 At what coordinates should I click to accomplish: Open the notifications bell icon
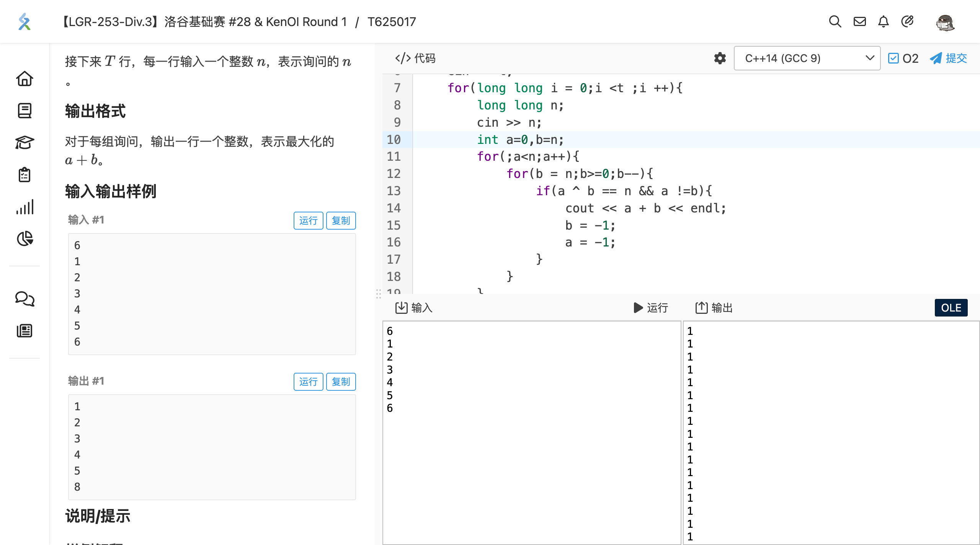click(x=883, y=22)
